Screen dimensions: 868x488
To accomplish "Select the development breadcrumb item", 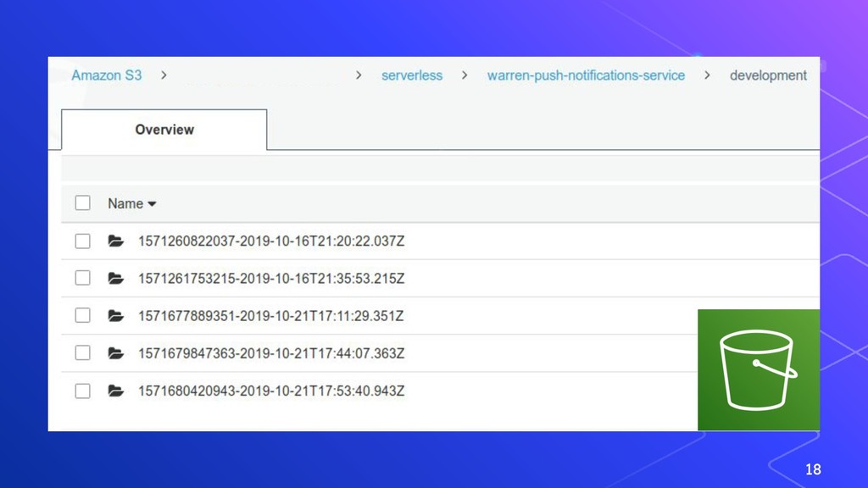I will tap(768, 75).
